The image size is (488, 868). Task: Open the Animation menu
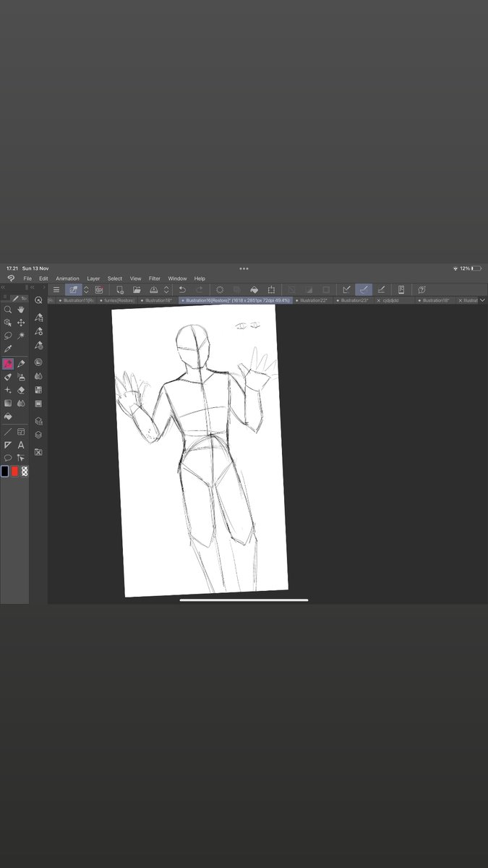(x=68, y=278)
